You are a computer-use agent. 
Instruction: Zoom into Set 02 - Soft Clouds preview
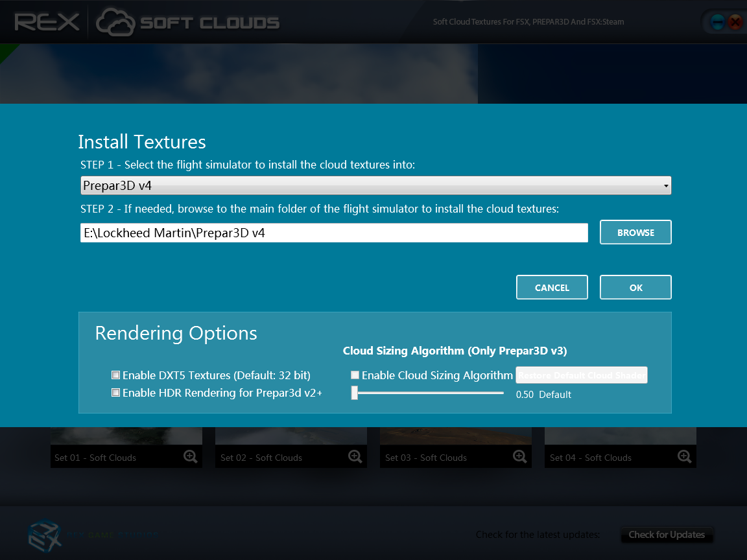coord(355,457)
